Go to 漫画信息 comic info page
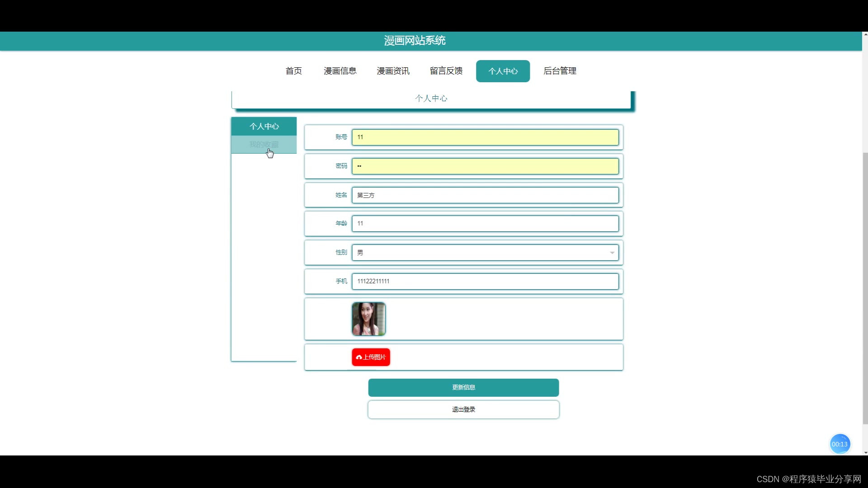The image size is (868, 488). (x=340, y=71)
